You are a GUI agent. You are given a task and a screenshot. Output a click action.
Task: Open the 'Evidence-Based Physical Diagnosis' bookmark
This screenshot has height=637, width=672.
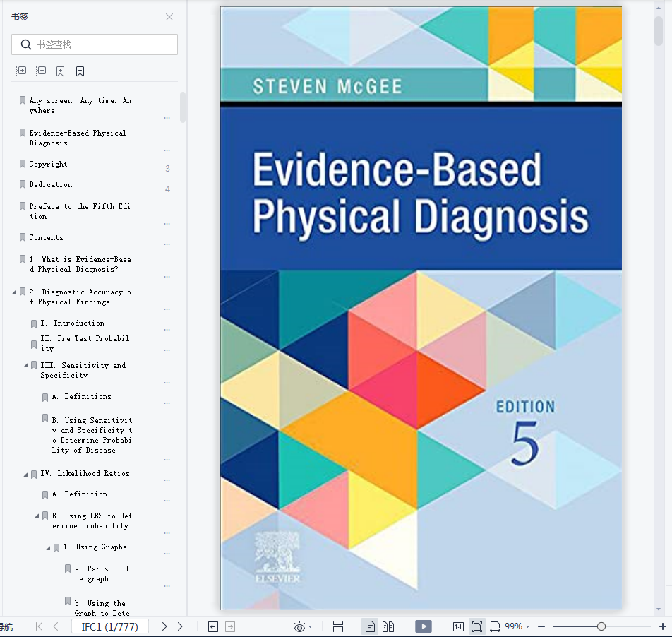tap(78, 138)
